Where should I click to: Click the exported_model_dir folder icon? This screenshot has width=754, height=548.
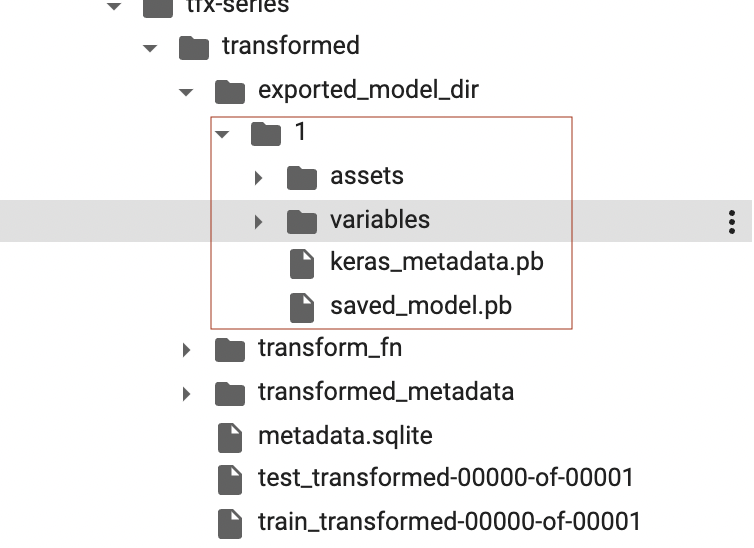[230, 91]
